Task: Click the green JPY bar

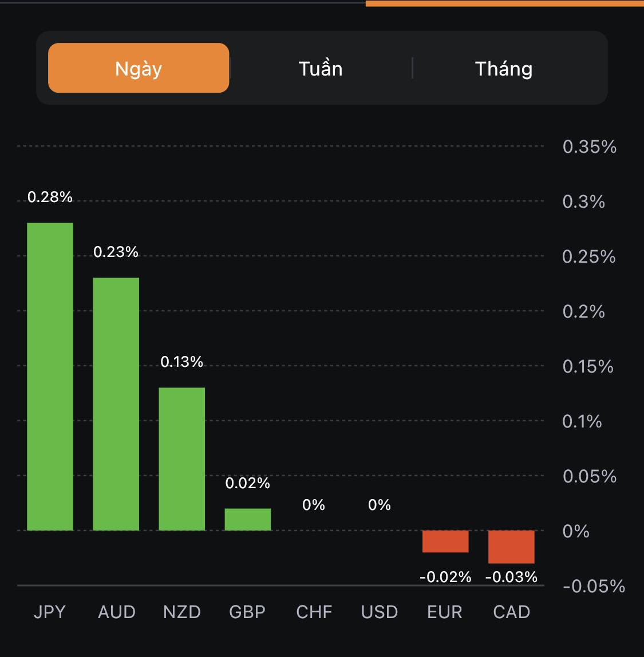Action: pyautogui.click(x=50, y=377)
